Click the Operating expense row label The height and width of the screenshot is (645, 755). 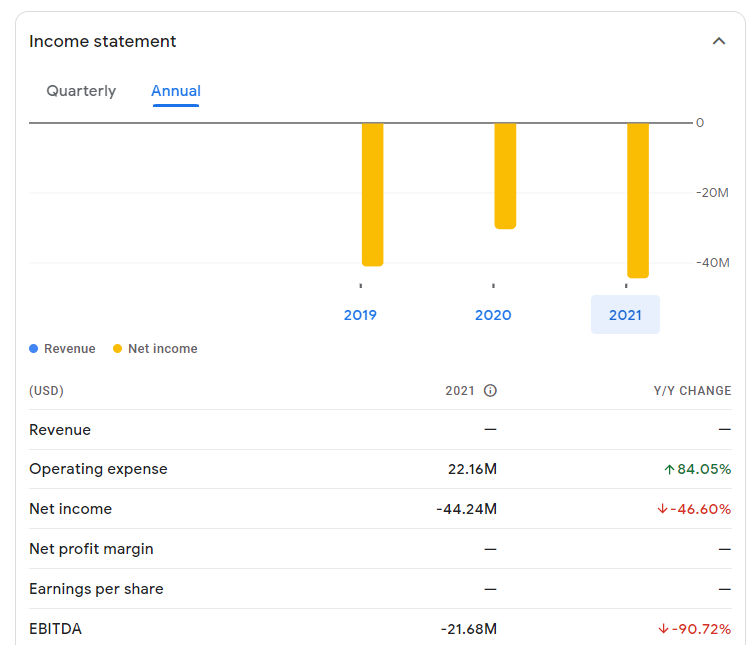pos(98,469)
